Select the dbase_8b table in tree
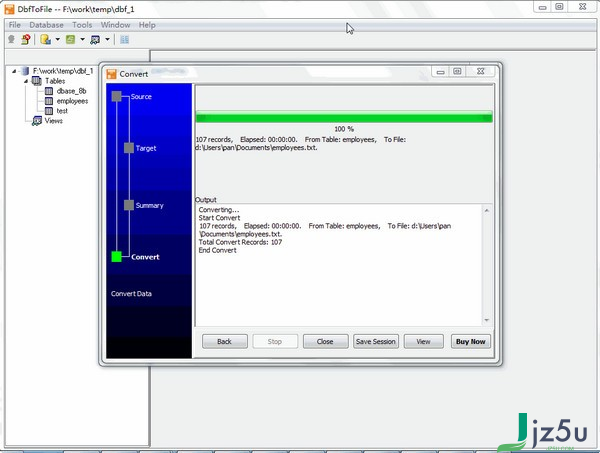Viewport: 600px width, 453px height. pyautogui.click(x=71, y=91)
